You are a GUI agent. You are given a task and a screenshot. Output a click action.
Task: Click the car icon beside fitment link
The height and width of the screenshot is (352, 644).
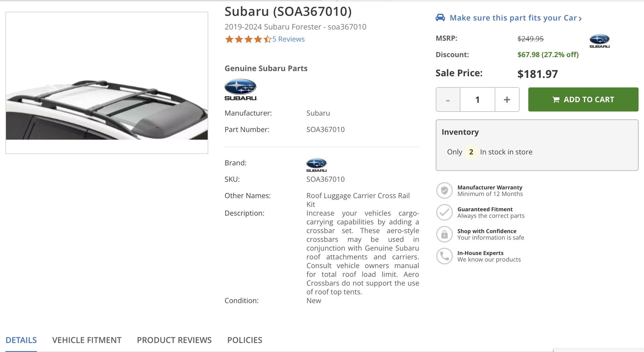(440, 17)
